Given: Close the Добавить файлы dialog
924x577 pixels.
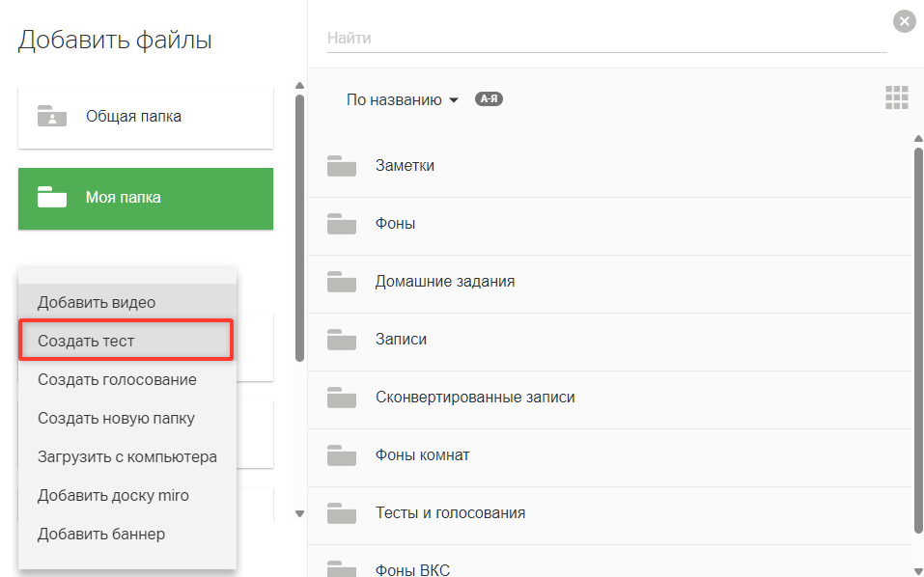Looking at the screenshot, I should coord(904,21).
